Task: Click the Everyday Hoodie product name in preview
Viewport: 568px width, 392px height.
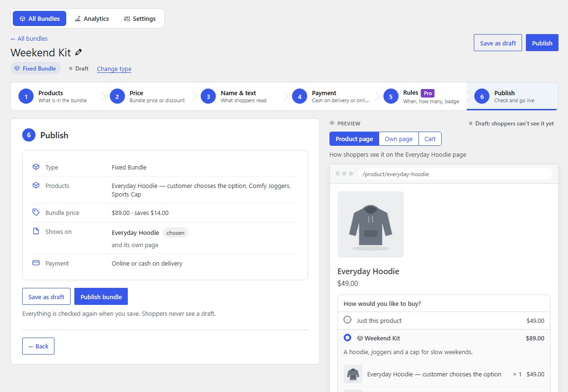Action: 368,271
